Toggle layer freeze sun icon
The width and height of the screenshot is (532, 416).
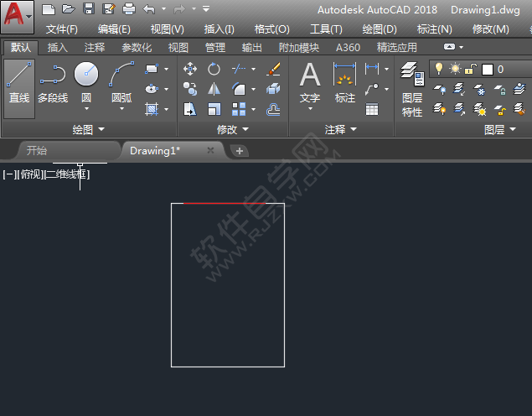click(x=455, y=69)
